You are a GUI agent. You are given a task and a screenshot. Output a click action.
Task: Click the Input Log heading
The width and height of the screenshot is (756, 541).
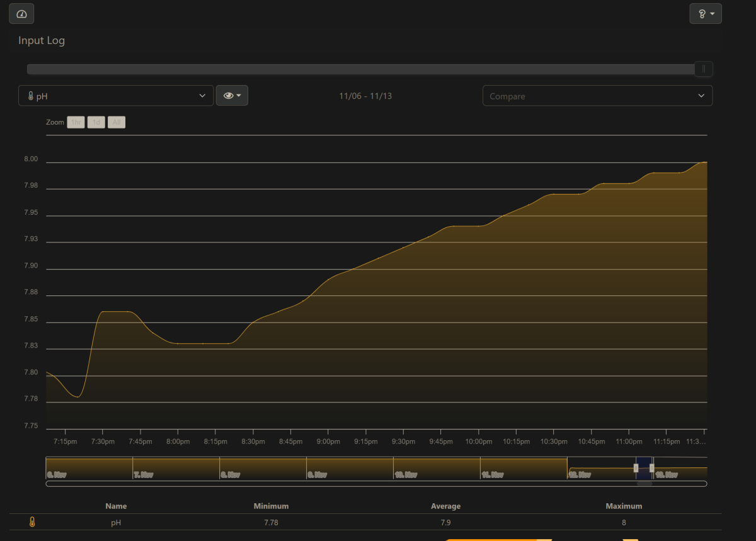(x=42, y=40)
